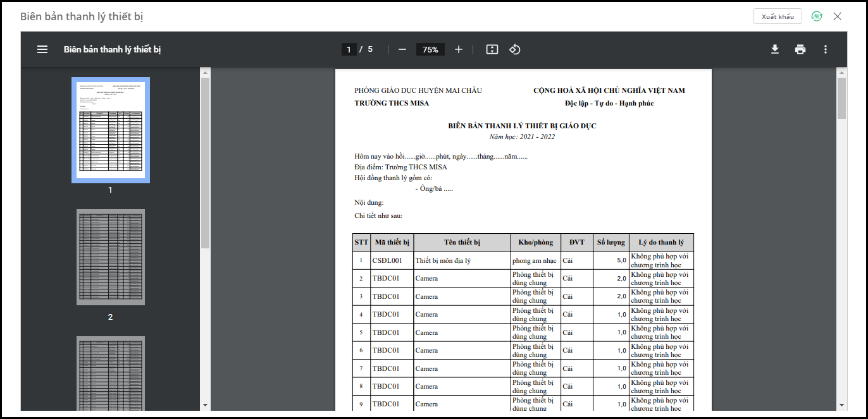Click the Mã thiết bị column header
868x419 pixels.
[x=392, y=242]
